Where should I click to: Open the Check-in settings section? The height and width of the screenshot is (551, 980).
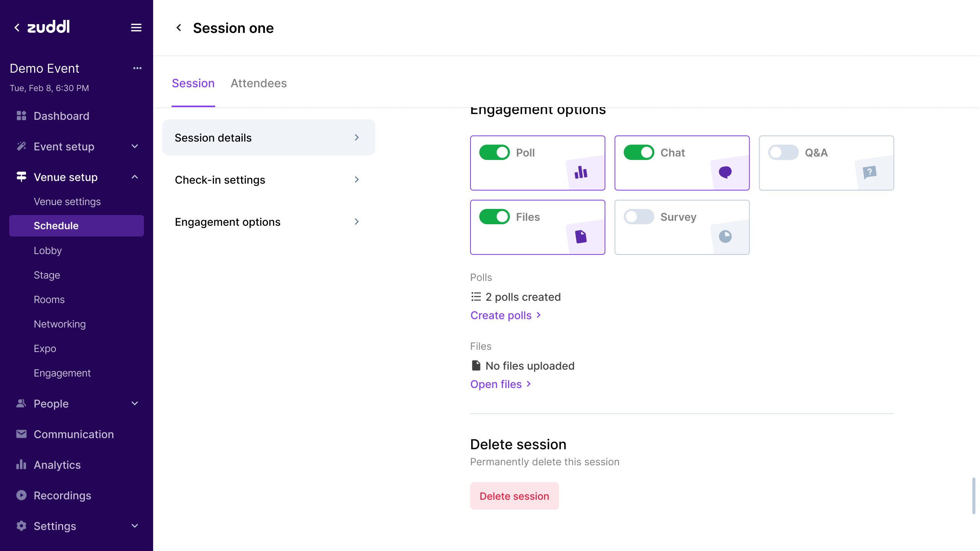[x=268, y=179]
